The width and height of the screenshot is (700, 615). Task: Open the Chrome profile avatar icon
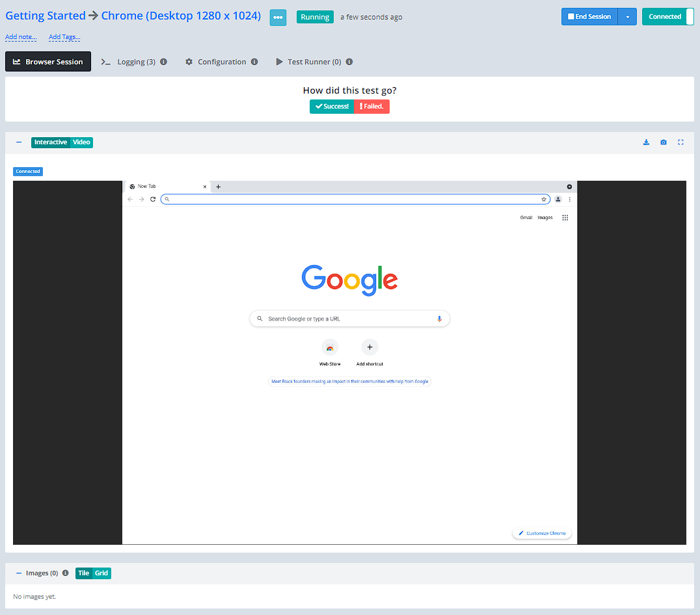click(558, 200)
